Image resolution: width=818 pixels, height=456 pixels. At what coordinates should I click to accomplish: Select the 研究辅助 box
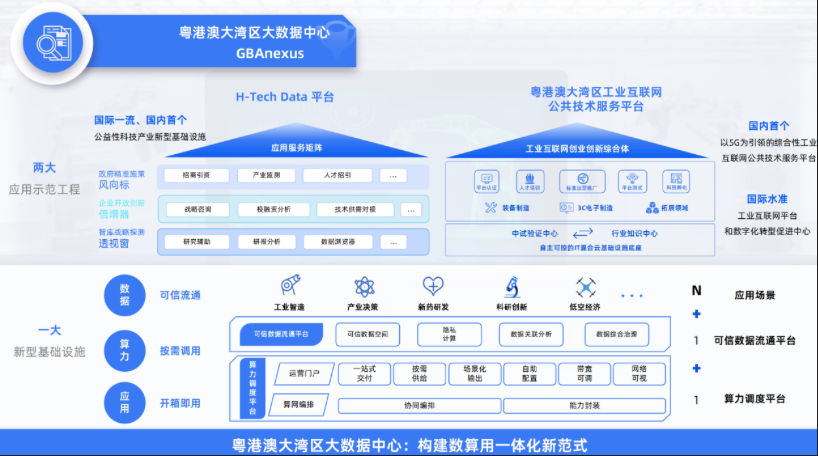pyautogui.click(x=197, y=242)
